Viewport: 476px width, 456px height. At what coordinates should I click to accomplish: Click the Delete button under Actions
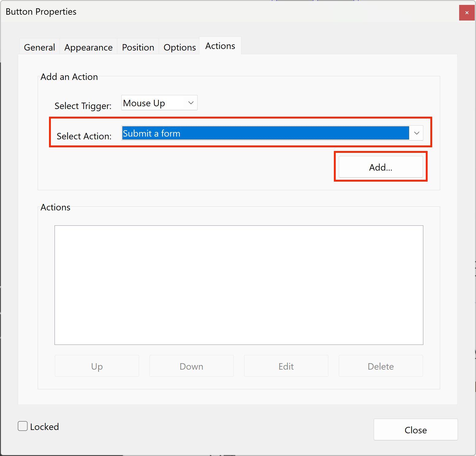click(381, 366)
